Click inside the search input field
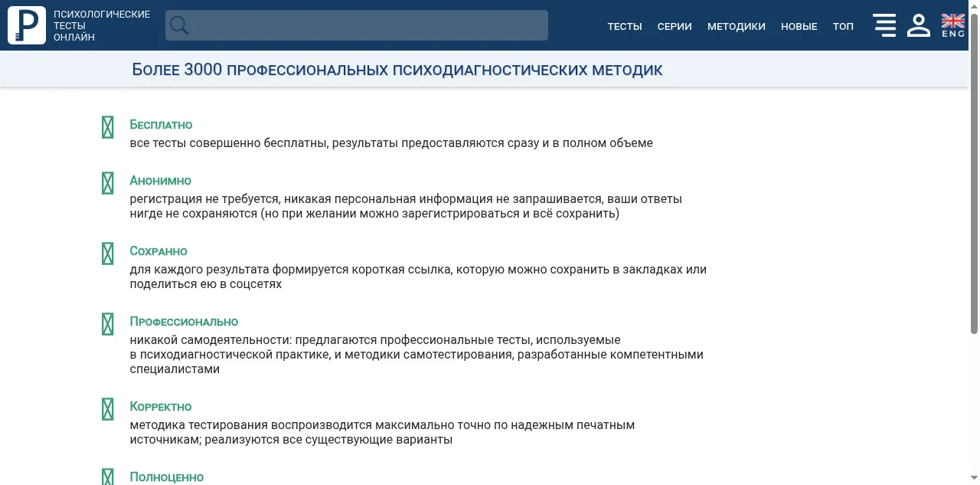This screenshot has height=485, width=980. 357,25
